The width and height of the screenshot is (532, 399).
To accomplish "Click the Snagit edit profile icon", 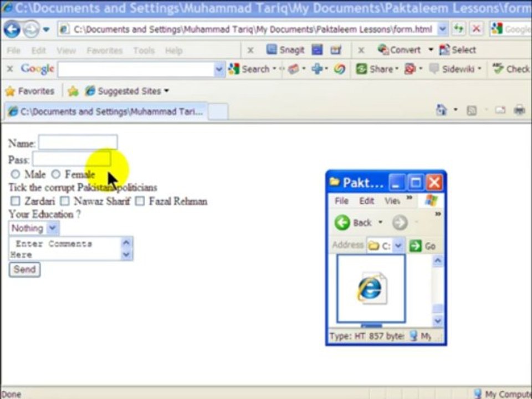I will (336, 50).
